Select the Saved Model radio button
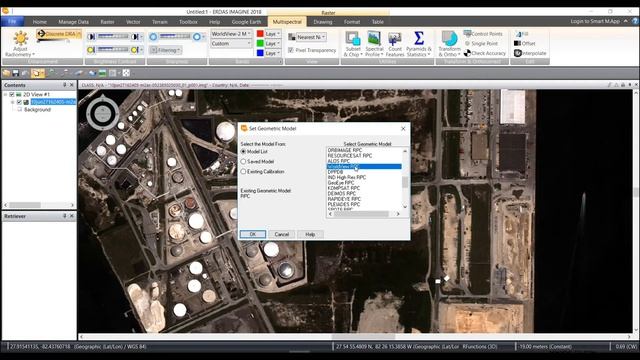640x360 pixels. pos(244,162)
